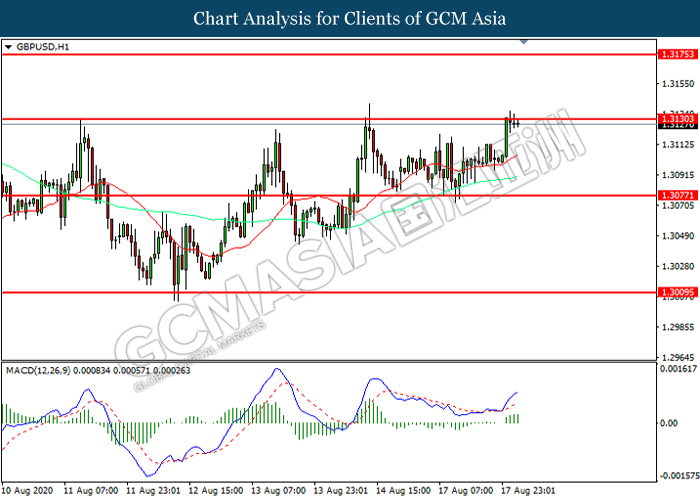The height and width of the screenshot is (500, 700).
Task: Click the chart shift triangle marker at top
Action: [x=524, y=42]
